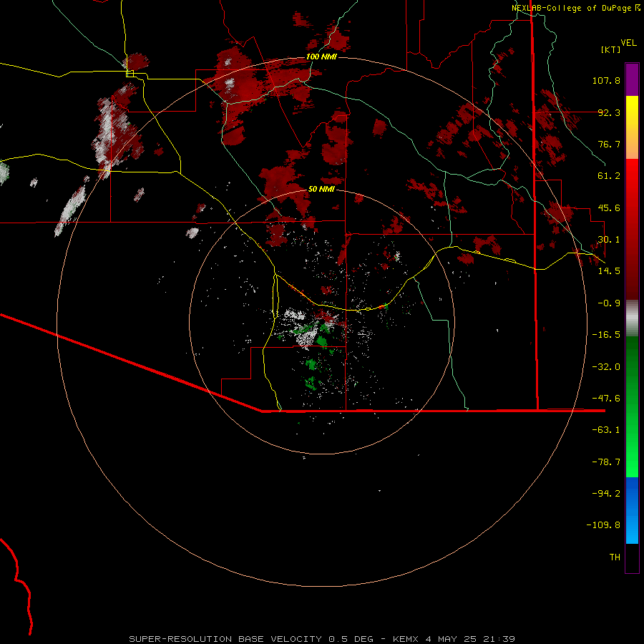Click the [KT] units label
Viewport: 644px width, 644px height.
coord(611,49)
